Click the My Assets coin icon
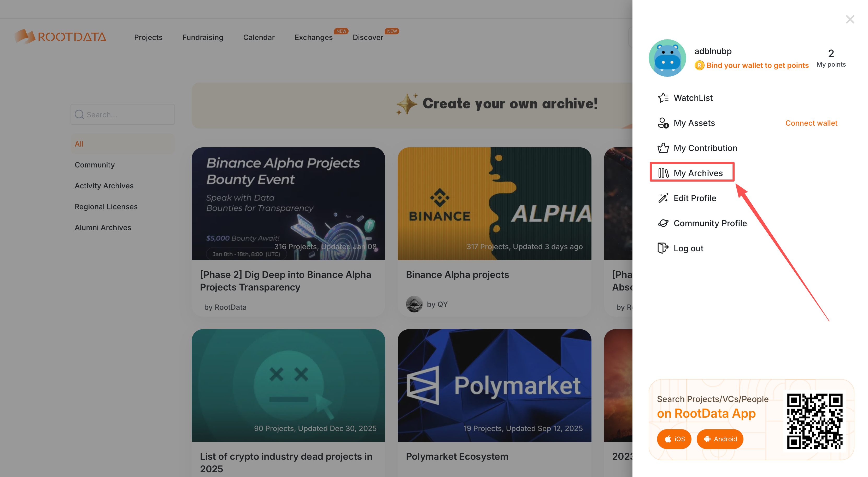 (663, 123)
